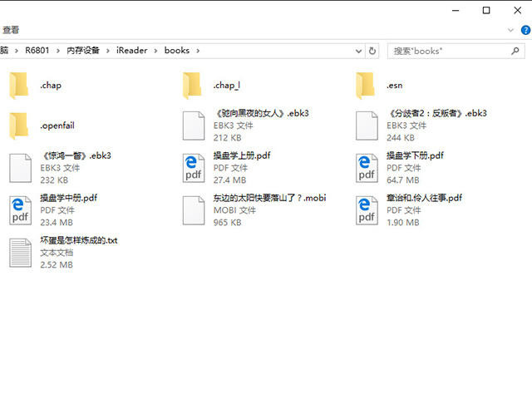Select the 《惊鸿一瞥》.ebk3 file icon

pyautogui.click(x=20, y=168)
